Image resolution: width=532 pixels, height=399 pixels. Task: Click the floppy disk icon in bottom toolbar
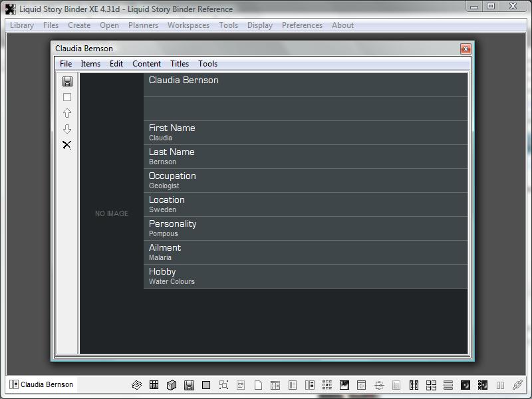coord(189,385)
